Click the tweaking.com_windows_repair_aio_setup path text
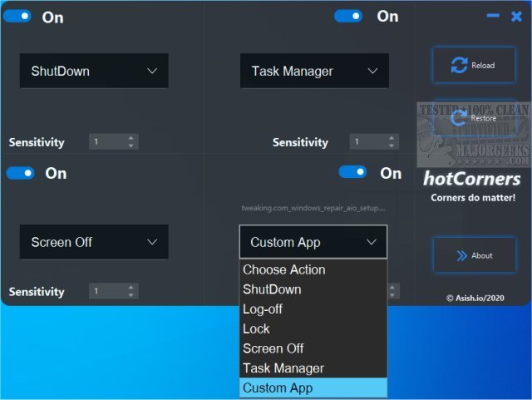Screen dimensions: 532x400 (x=313, y=208)
